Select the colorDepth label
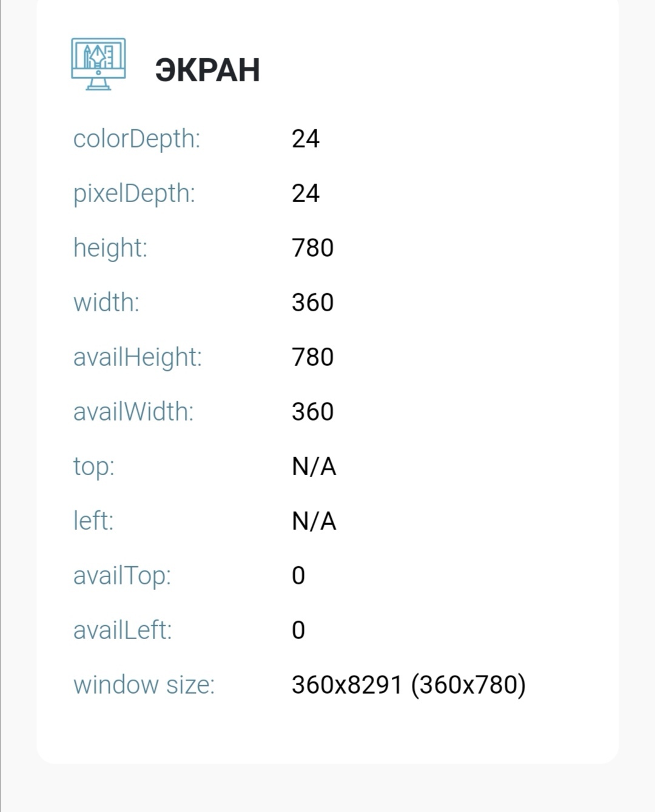The width and height of the screenshot is (655, 812). [136, 139]
